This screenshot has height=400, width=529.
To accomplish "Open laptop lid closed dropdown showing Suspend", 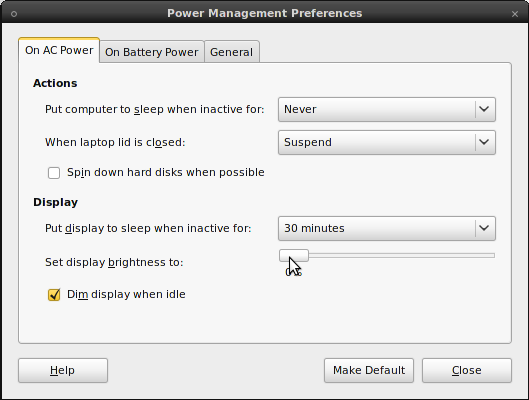I will pos(387,142).
